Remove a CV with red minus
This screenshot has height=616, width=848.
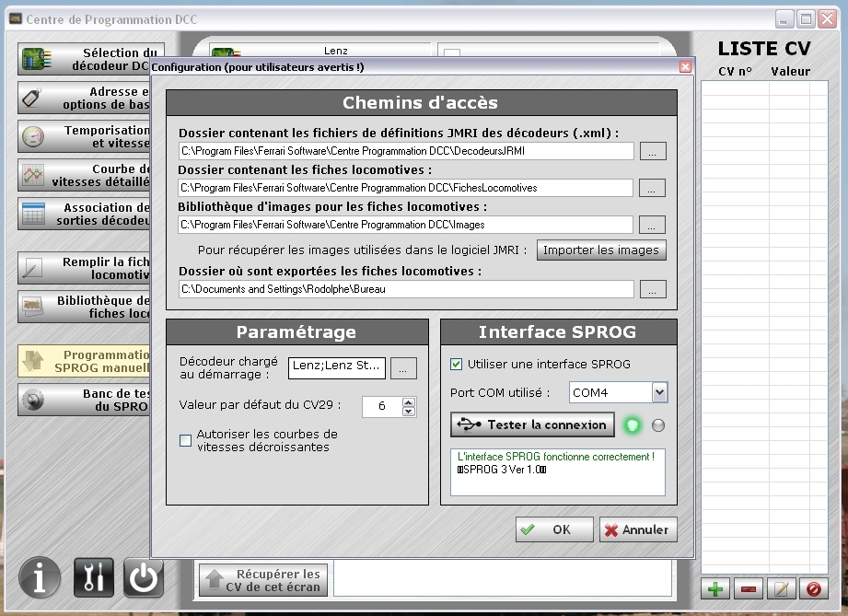749,588
